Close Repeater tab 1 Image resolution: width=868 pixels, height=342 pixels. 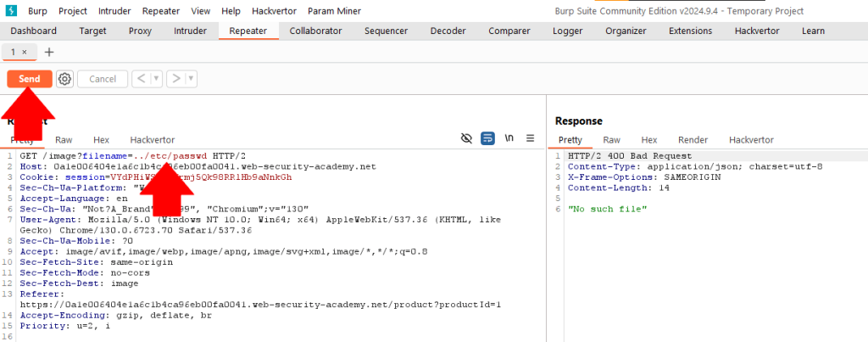(25, 52)
